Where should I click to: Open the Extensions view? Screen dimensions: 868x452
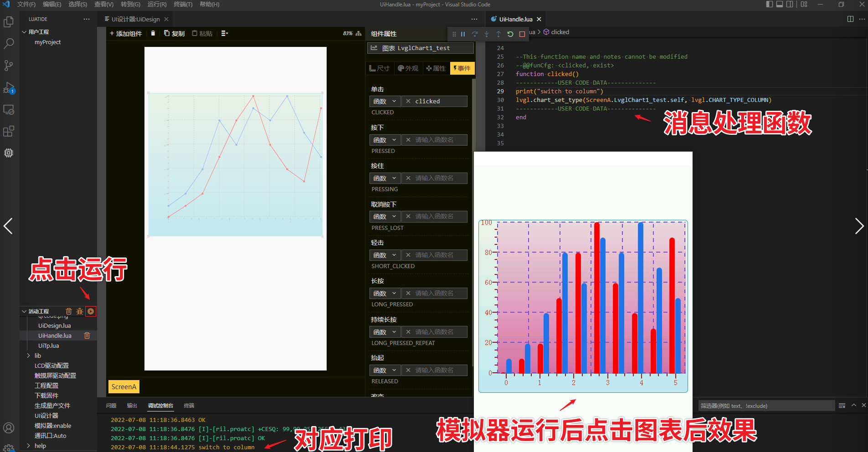click(9, 132)
